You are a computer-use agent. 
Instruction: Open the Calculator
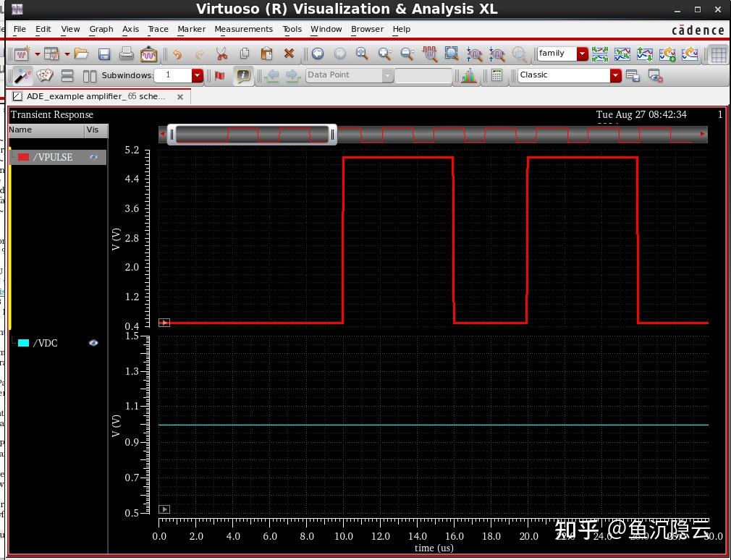[497, 75]
